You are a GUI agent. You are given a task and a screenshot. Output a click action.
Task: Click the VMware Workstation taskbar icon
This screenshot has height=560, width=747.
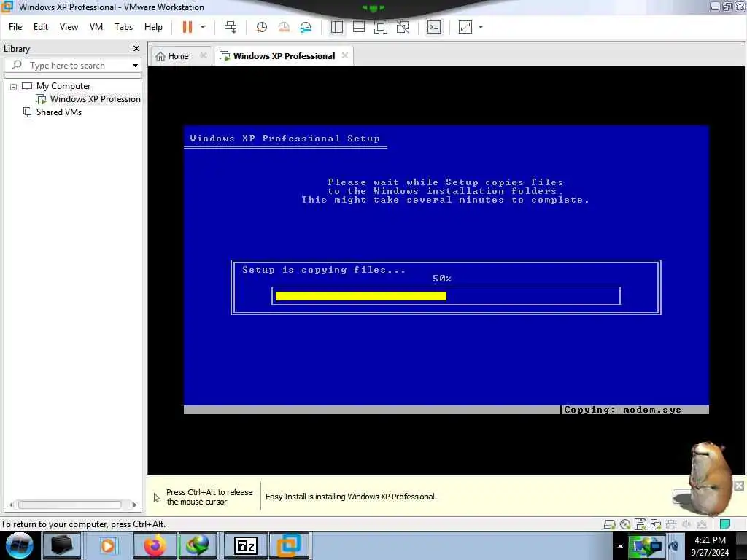coord(290,545)
